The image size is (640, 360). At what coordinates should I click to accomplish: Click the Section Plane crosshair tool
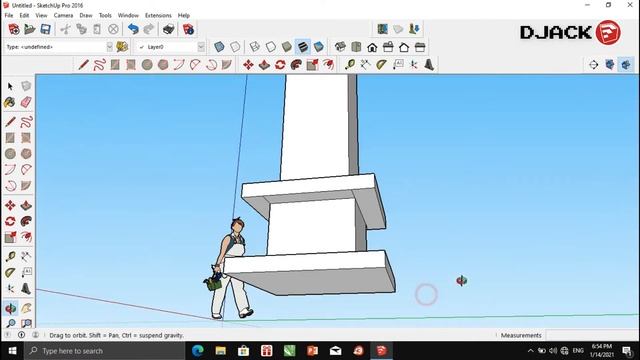coord(593,64)
